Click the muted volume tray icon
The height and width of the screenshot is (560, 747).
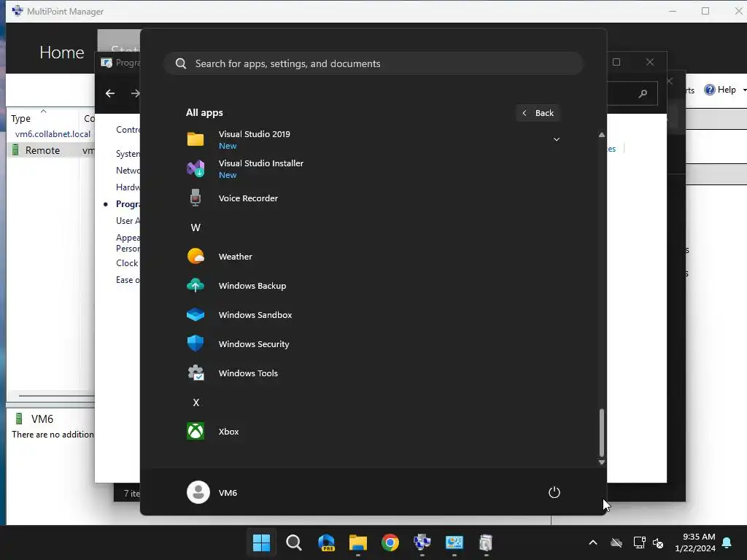(x=659, y=542)
